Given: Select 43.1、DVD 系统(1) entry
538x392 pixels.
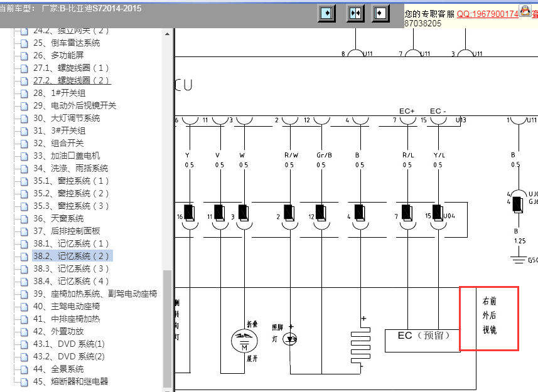Looking at the screenshot, I should (69, 344).
